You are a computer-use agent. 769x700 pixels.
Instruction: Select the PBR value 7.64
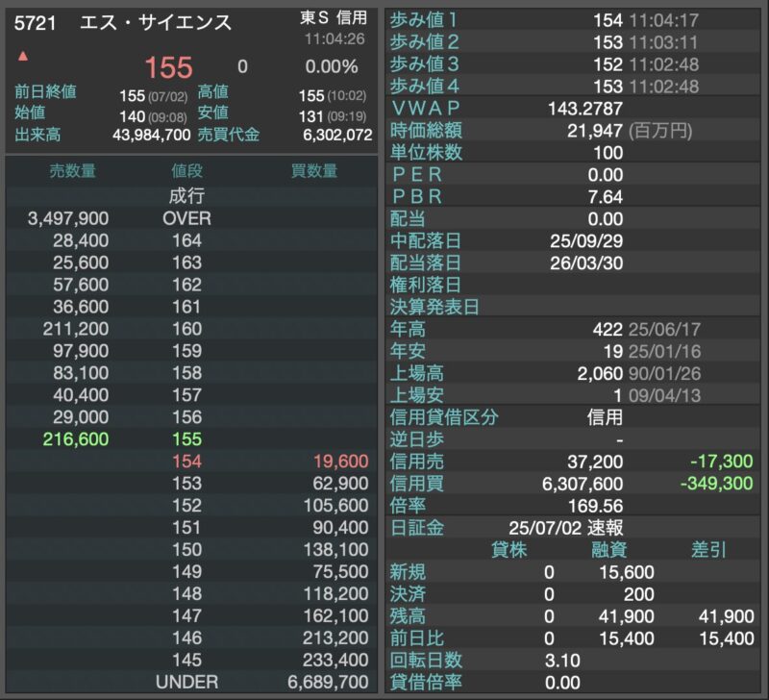tap(606, 197)
